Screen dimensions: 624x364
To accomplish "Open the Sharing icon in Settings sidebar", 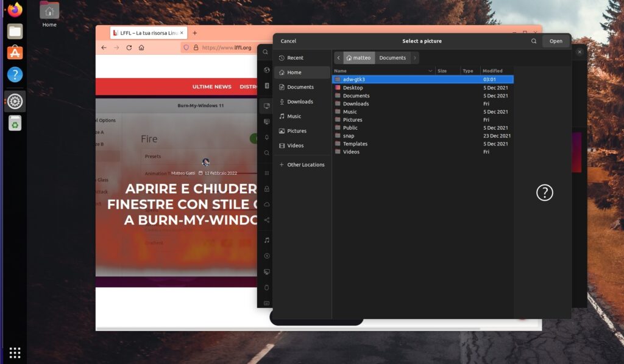I will click(x=267, y=220).
